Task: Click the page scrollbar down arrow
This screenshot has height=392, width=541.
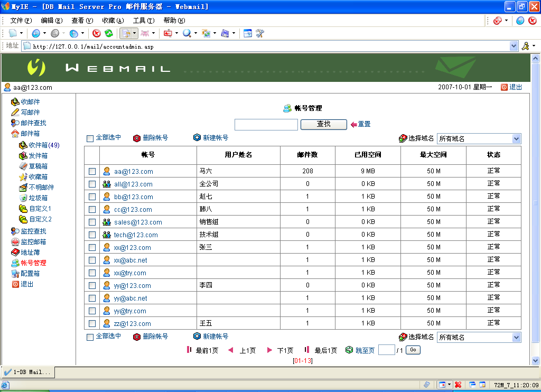Action: tap(535, 361)
